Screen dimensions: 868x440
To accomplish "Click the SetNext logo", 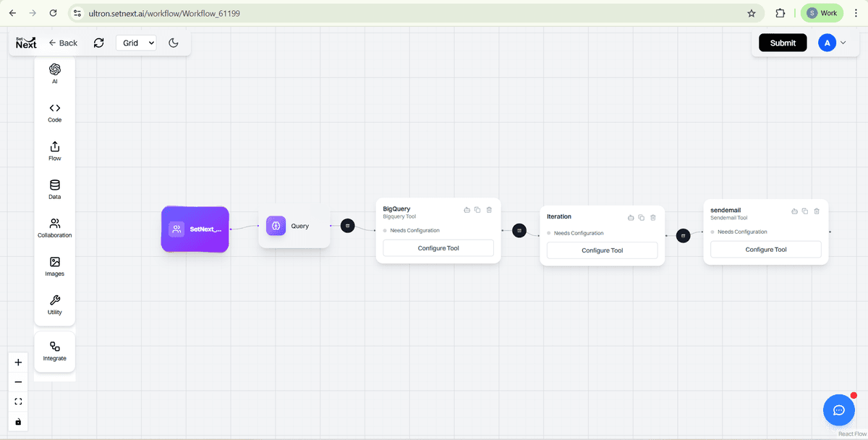I will pyautogui.click(x=26, y=43).
